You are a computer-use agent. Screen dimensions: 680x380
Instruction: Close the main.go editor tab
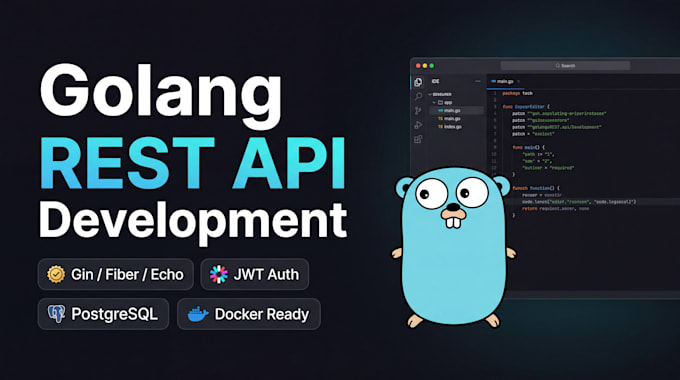518,81
